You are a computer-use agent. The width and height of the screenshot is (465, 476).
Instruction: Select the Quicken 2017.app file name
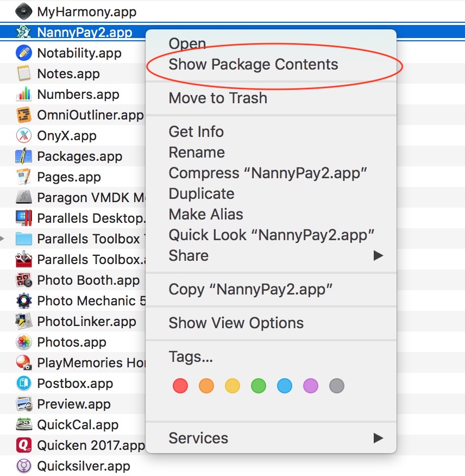point(91,446)
